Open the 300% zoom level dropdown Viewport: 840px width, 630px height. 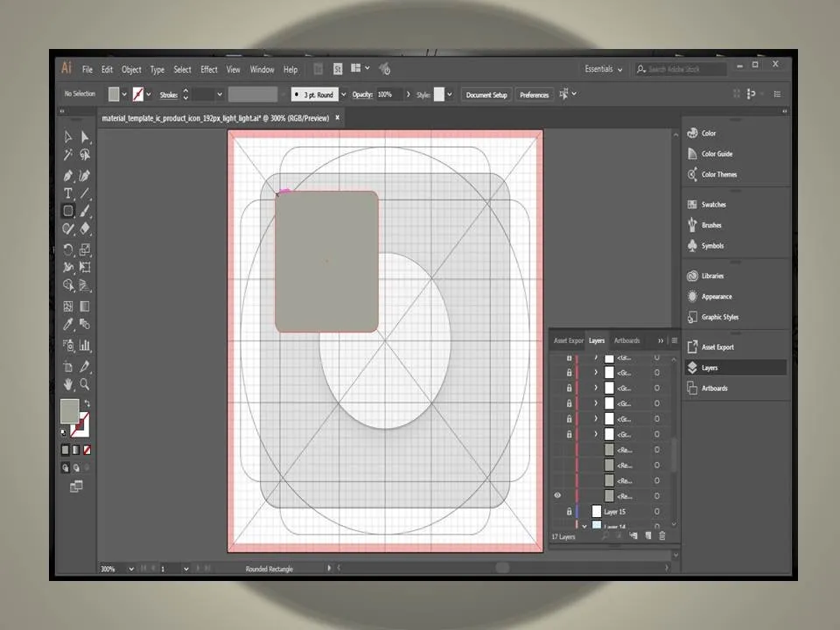130,569
